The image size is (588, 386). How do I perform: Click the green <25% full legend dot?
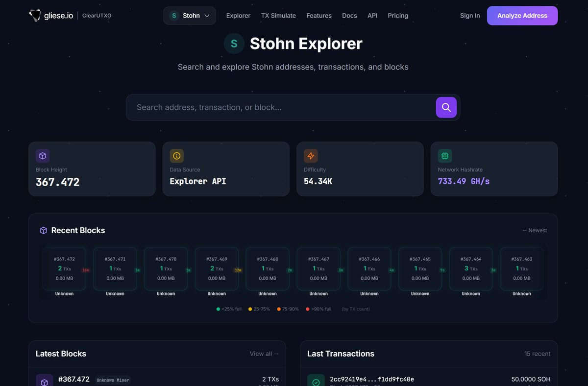(218, 309)
